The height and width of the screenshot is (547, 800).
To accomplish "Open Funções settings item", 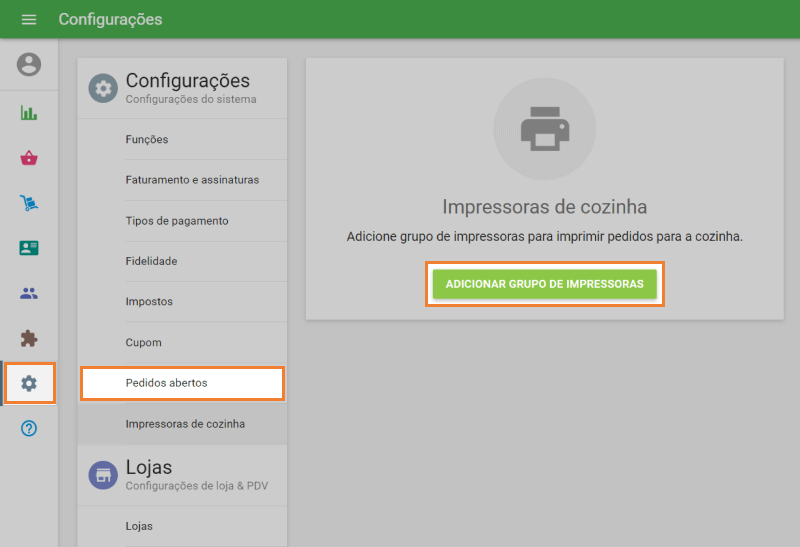I will pyautogui.click(x=182, y=139).
